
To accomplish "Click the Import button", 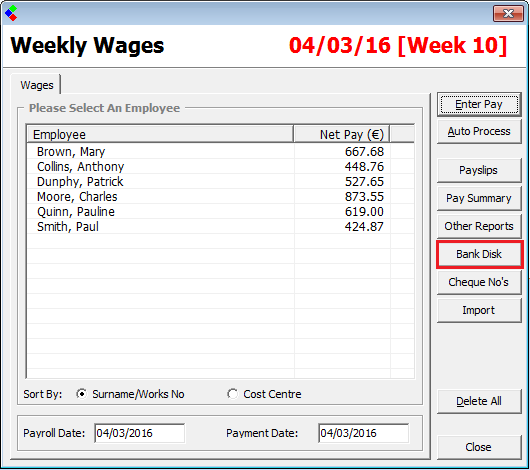I will pos(479,310).
